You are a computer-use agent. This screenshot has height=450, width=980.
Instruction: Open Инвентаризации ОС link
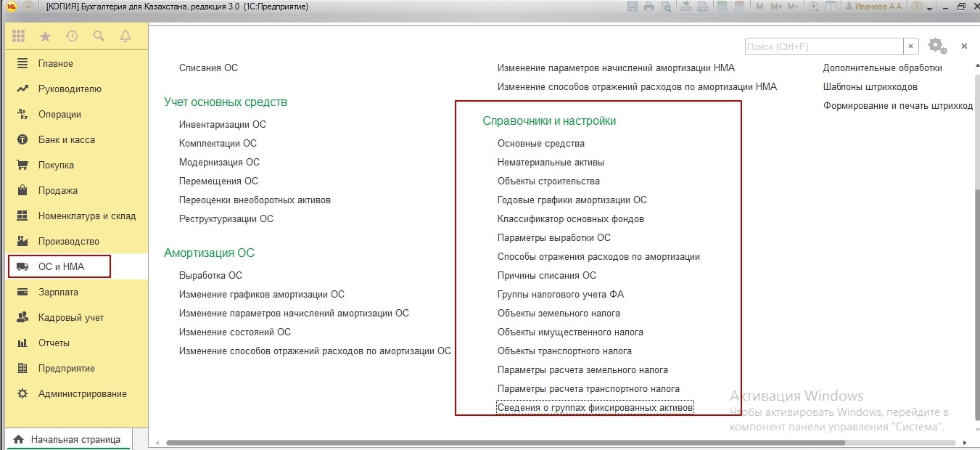222,124
